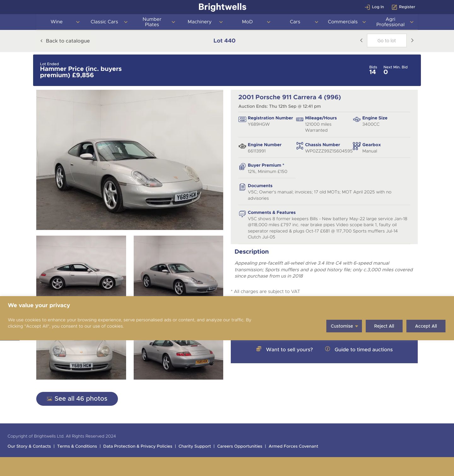454x476 pixels.
Task: Open the Customise cookie options dropdown
Action: 344,326
